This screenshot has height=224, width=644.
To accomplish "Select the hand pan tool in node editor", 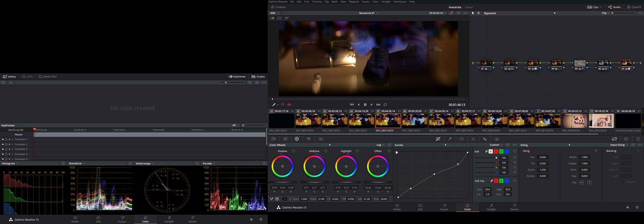I will click(478, 13).
